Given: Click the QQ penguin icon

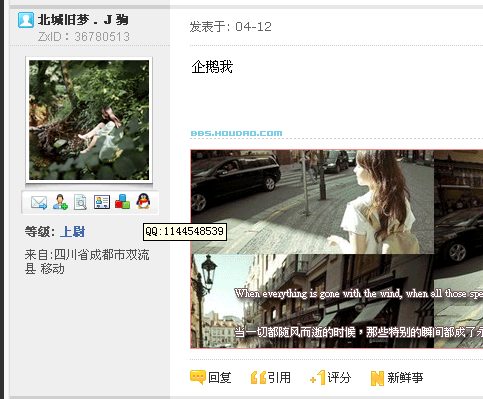Looking at the screenshot, I should [x=143, y=201].
